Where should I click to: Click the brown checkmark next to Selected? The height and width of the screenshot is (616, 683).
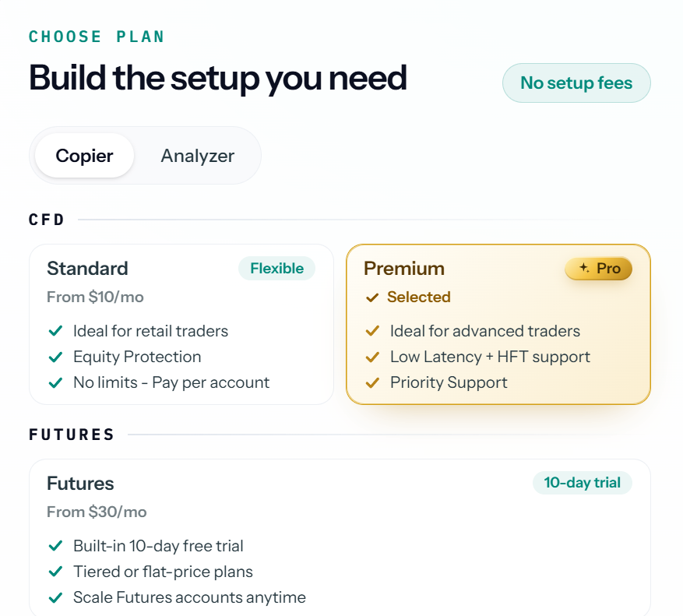click(372, 297)
